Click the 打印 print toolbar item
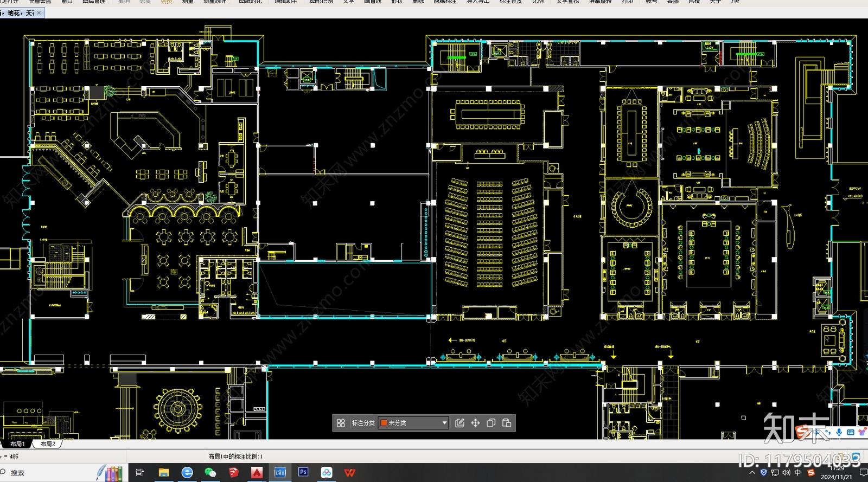 coord(627,2)
